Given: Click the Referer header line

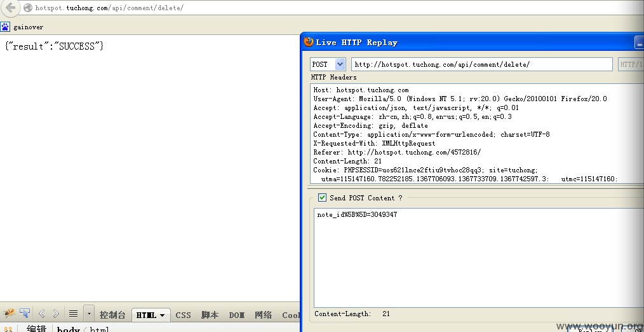Looking at the screenshot, I should 397,152.
